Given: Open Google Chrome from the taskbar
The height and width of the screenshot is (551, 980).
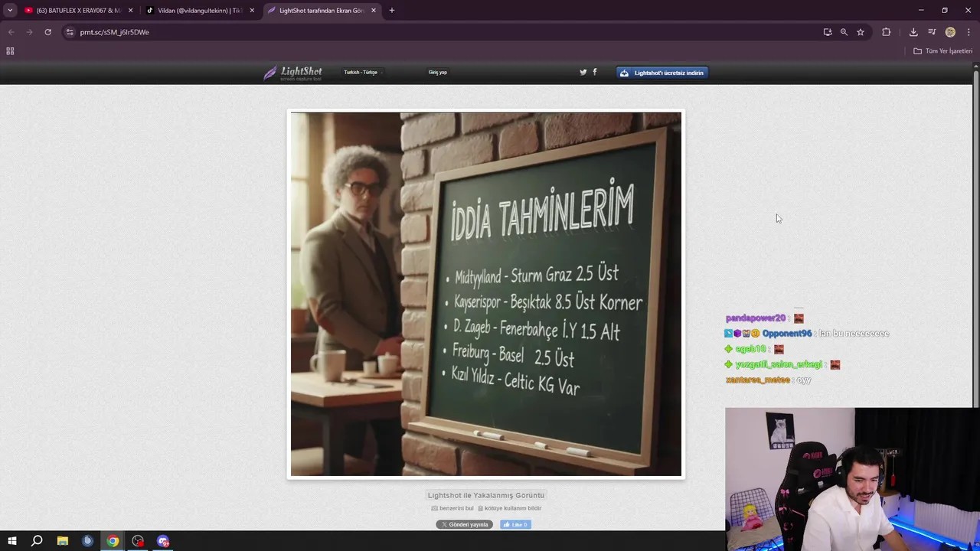Looking at the screenshot, I should coord(113,541).
